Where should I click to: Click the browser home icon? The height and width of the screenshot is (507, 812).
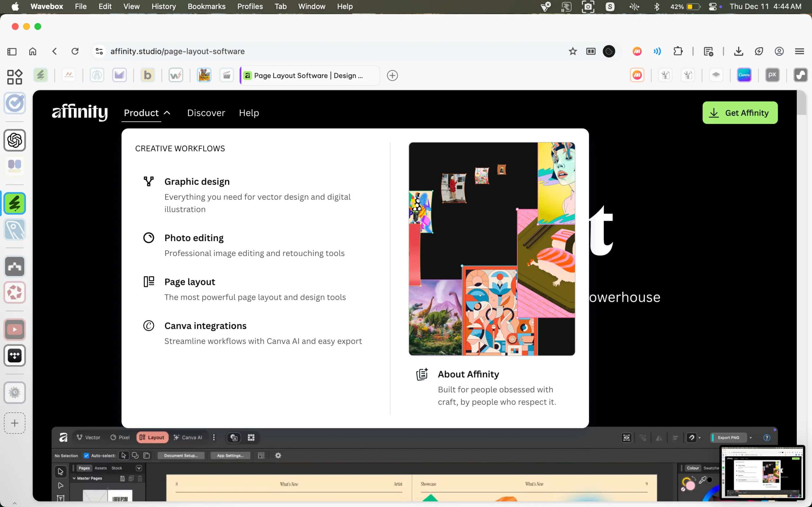33,51
